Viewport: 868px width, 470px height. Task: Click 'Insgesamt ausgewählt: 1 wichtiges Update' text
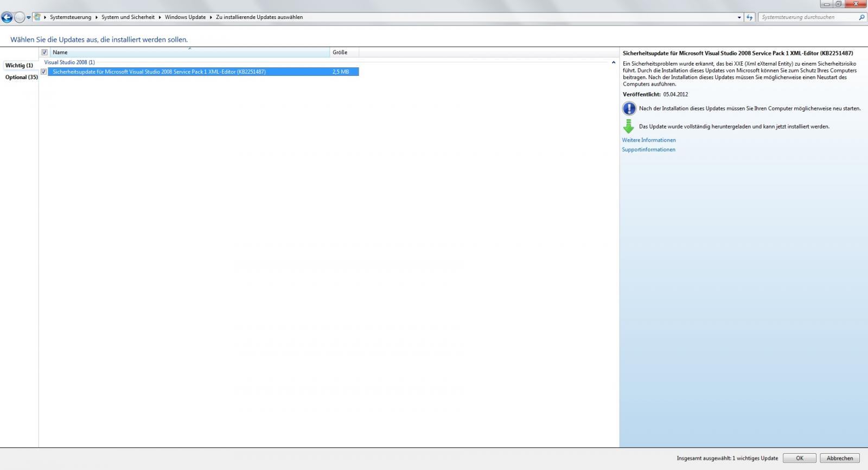pos(727,458)
